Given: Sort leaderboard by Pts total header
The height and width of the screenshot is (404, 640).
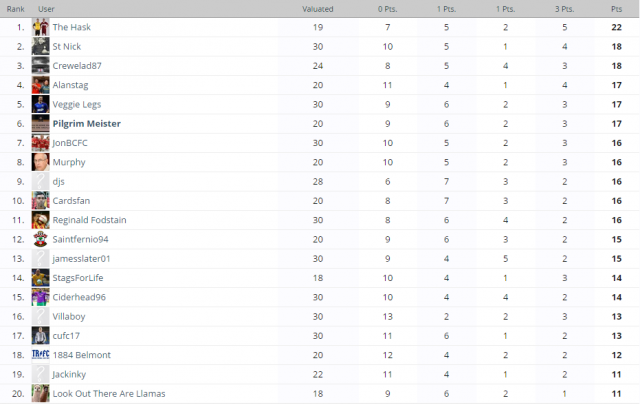Looking at the screenshot, I should click(x=616, y=9).
